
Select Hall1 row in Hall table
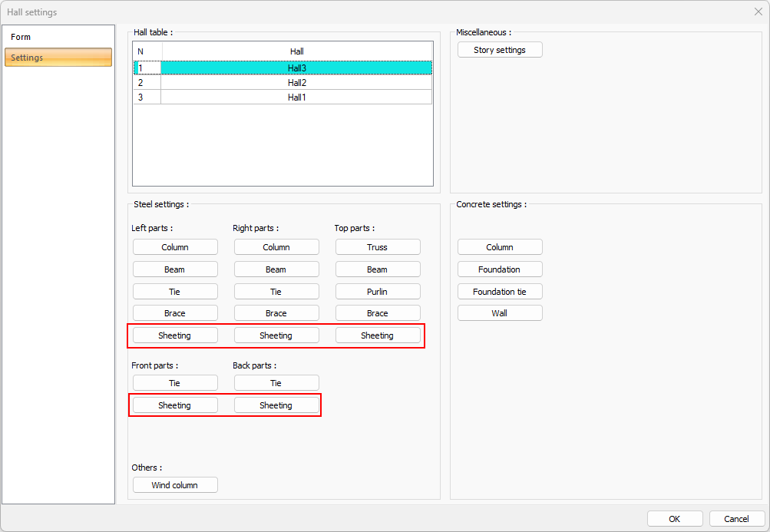coord(296,97)
